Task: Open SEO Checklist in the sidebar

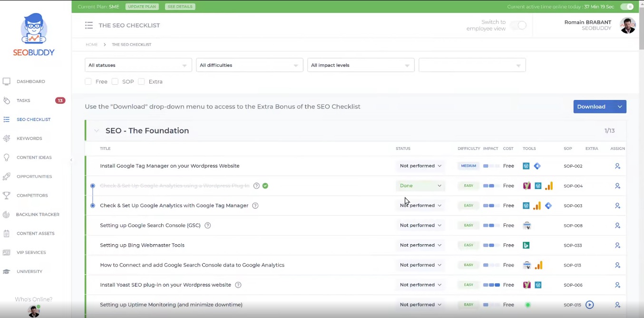Action: click(x=34, y=119)
